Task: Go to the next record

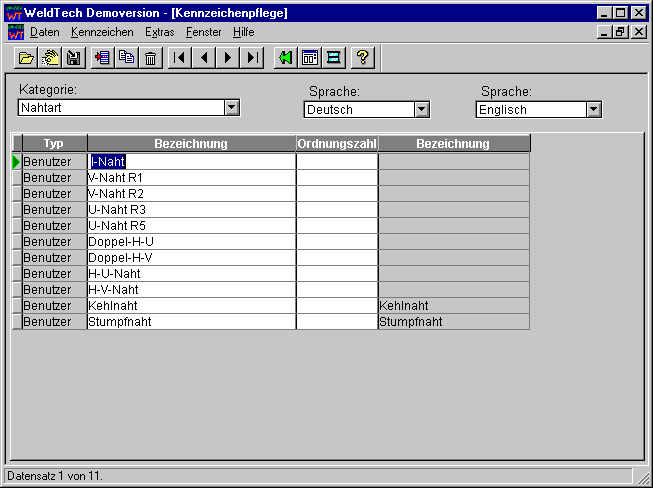Action: click(x=229, y=58)
